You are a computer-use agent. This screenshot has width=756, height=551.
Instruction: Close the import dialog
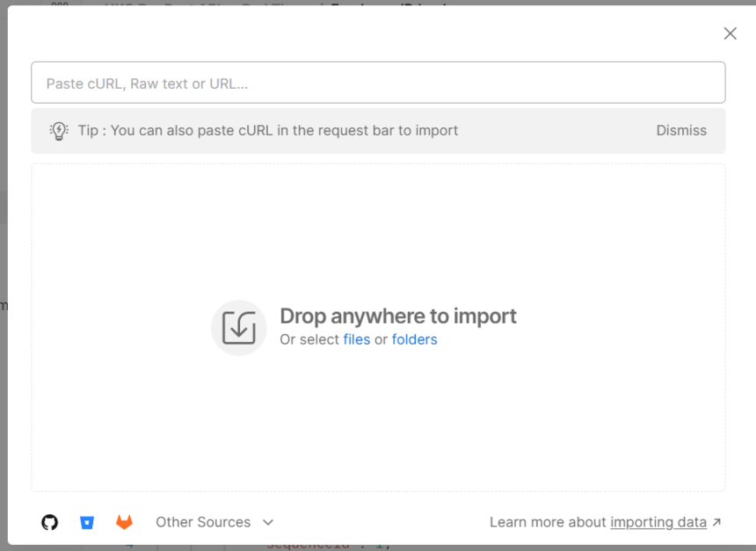(730, 33)
